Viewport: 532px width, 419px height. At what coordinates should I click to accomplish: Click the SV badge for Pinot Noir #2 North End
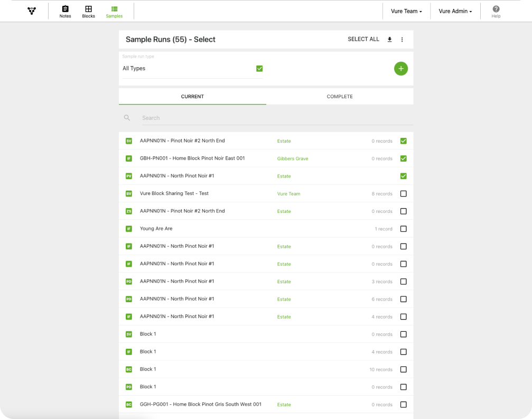[129, 141]
